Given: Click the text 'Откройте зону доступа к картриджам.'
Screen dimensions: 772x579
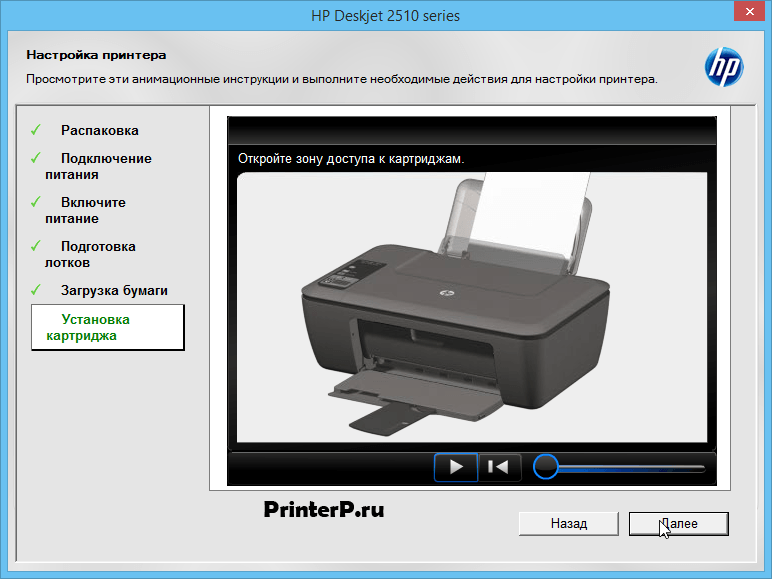Looking at the screenshot, I should [x=351, y=159].
